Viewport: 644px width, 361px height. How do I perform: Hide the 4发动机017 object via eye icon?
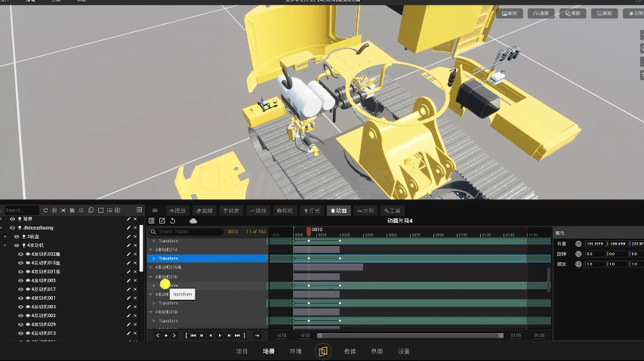pyautogui.click(x=20, y=289)
